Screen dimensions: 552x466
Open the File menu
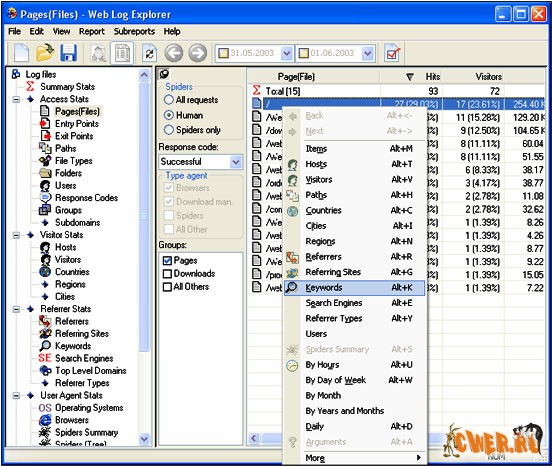click(14, 31)
